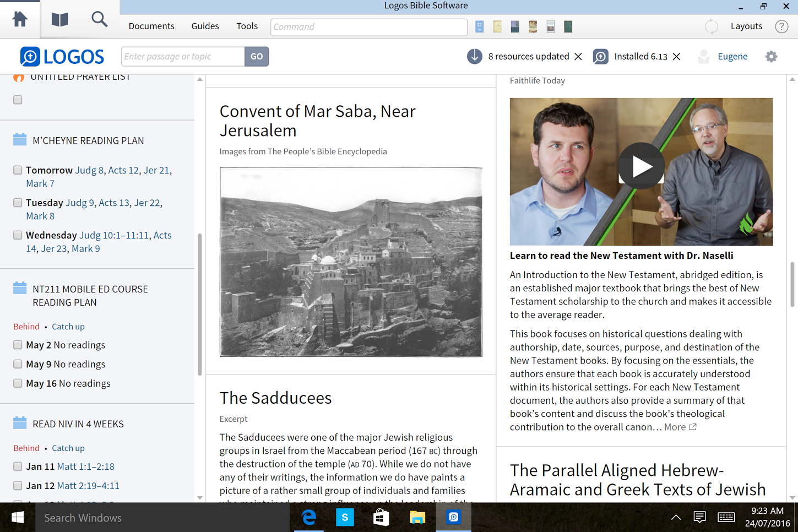Click the sync circular arrows icon
Viewport: 798px width, 532px height.
coord(712,26)
